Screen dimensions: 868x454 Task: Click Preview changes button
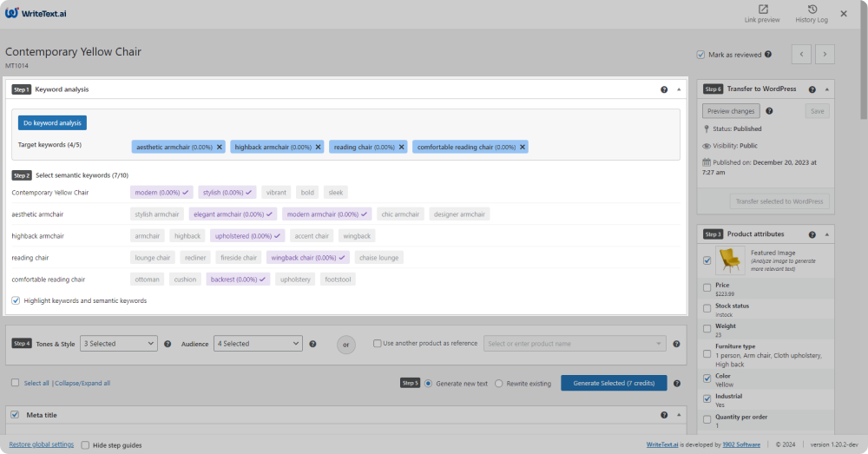pyautogui.click(x=731, y=111)
